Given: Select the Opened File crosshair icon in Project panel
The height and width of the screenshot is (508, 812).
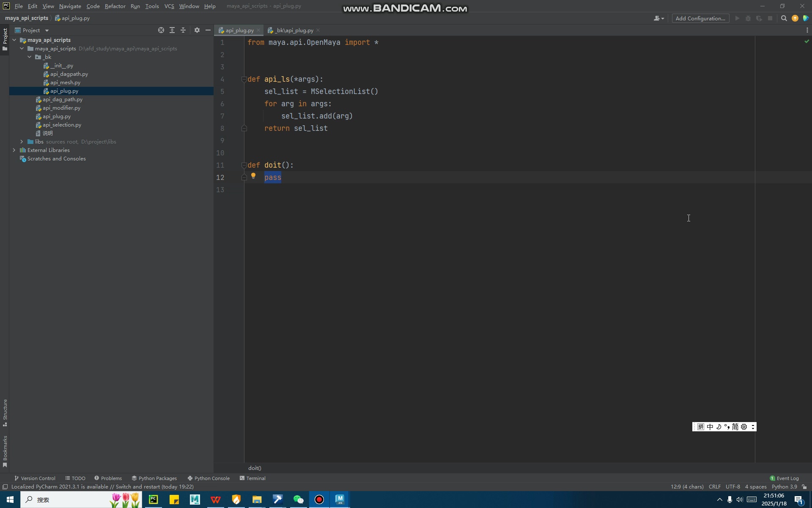Looking at the screenshot, I should (161, 30).
